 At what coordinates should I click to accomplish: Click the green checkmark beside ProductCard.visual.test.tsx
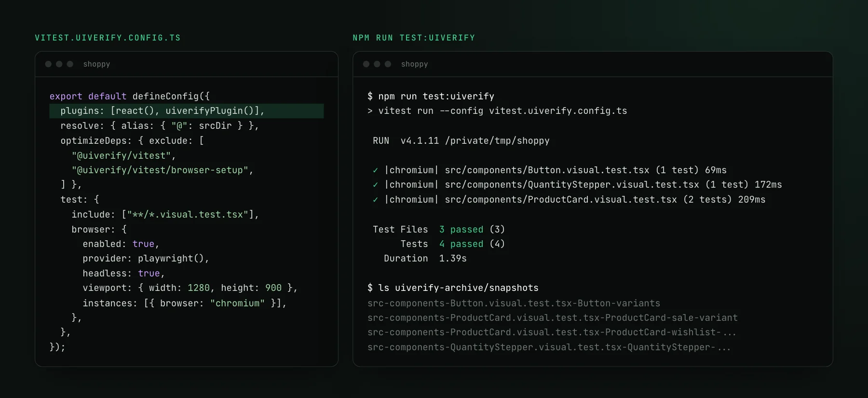(375, 200)
